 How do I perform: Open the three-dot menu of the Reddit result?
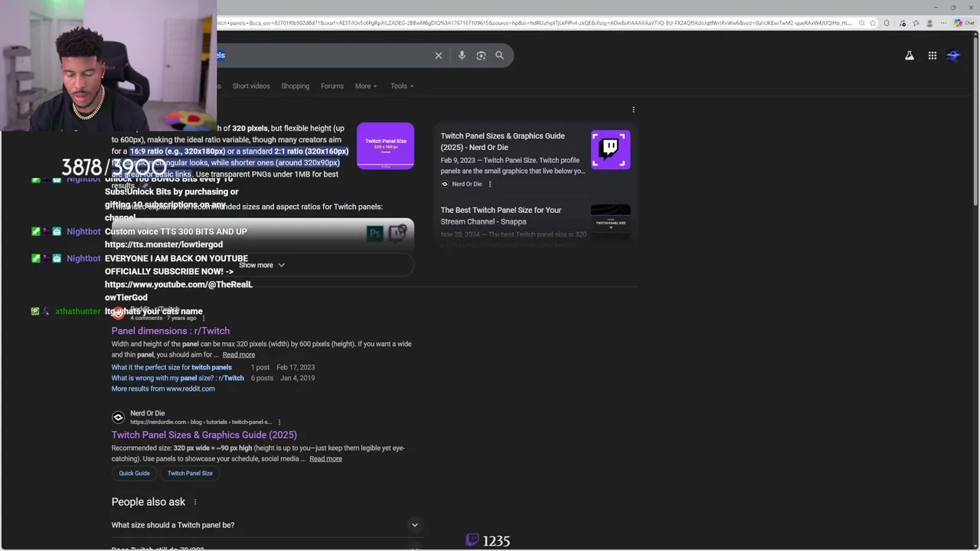tap(204, 318)
